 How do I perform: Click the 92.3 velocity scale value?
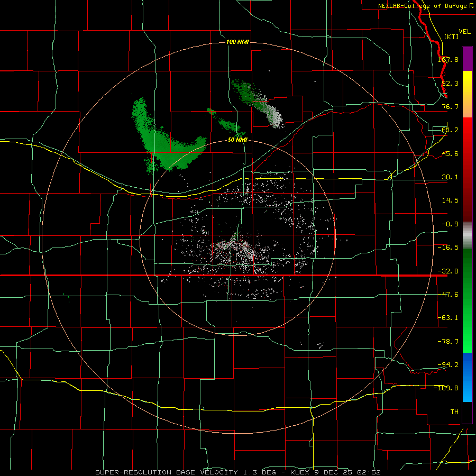click(x=450, y=83)
